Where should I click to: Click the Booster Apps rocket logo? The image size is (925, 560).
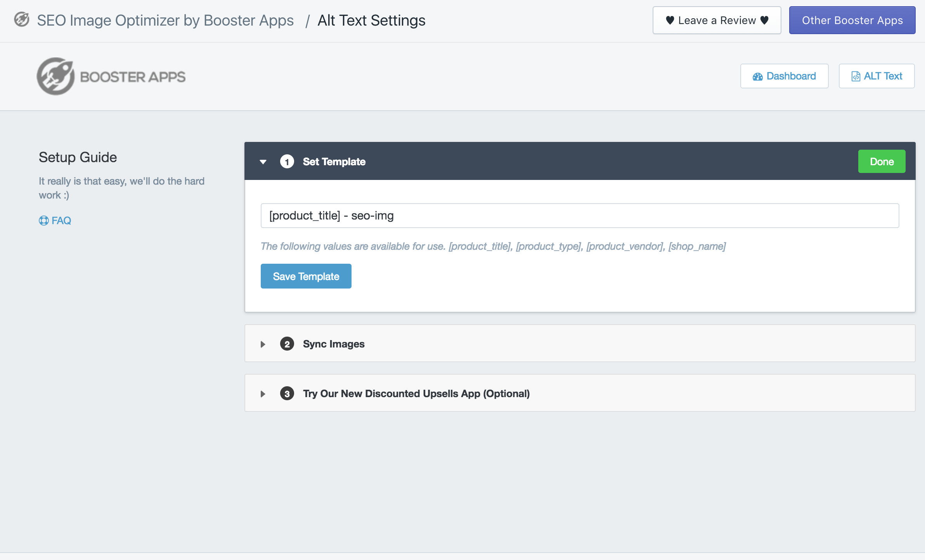tap(55, 76)
